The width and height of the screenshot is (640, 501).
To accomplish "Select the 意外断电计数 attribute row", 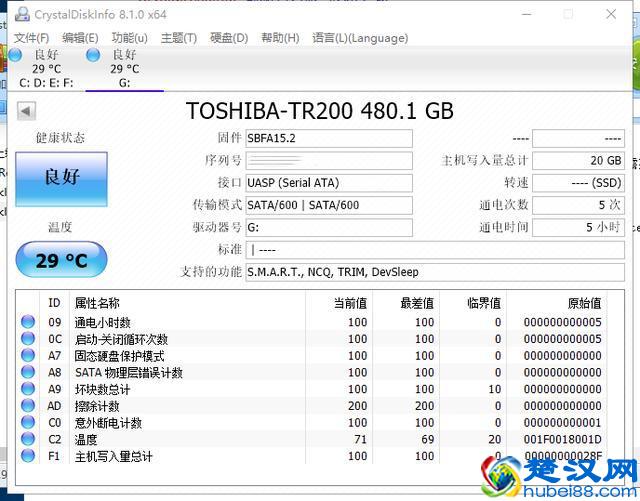I will click(311, 423).
